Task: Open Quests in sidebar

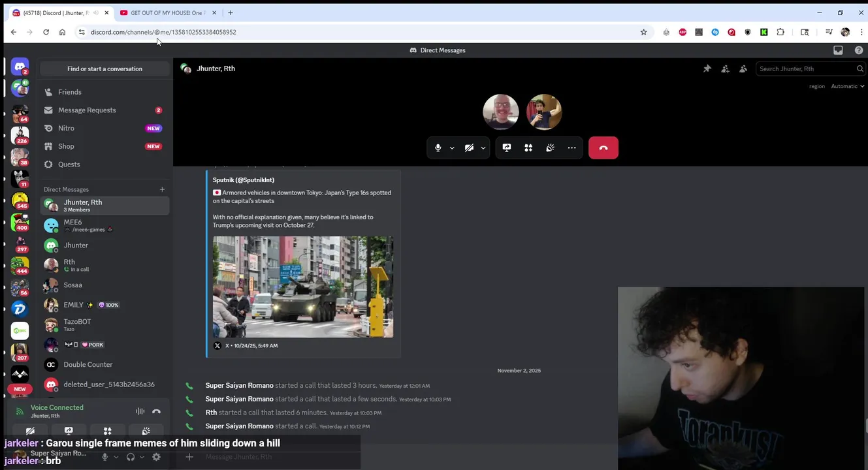Action: pos(104,164)
